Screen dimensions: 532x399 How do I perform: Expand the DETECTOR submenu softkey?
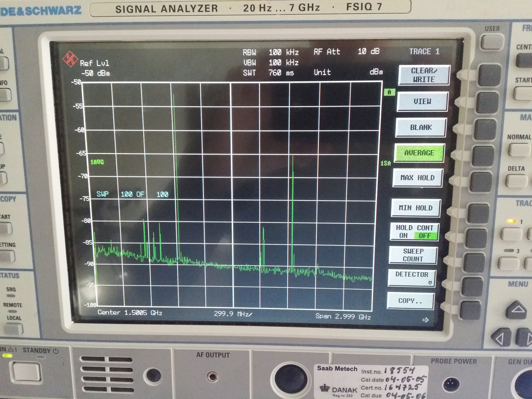click(412, 278)
